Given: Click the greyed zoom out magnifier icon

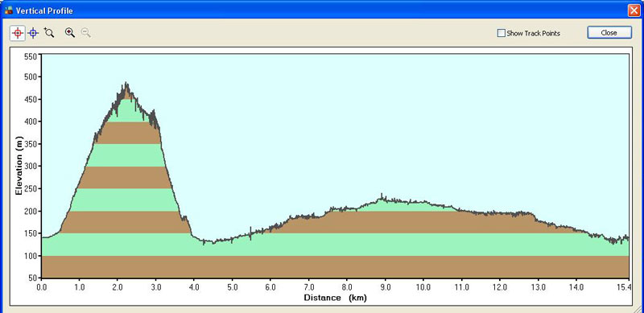Looking at the screenshot, I should pos(86,33).
